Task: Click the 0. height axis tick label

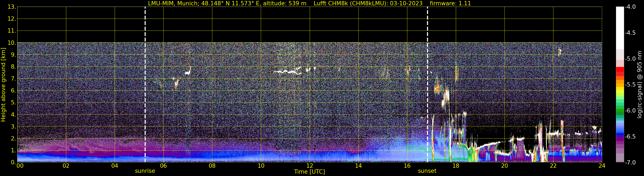Action: pyautogui.click(x=13, y=162)
